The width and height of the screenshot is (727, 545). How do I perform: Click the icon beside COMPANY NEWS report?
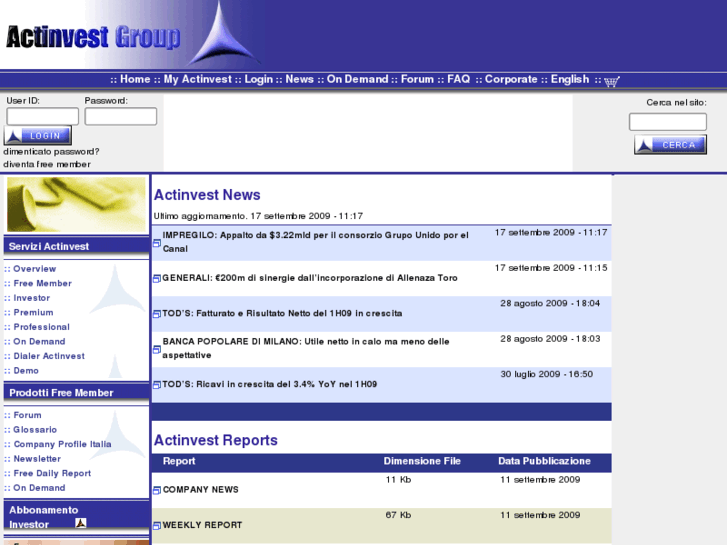tap(157, 490)
